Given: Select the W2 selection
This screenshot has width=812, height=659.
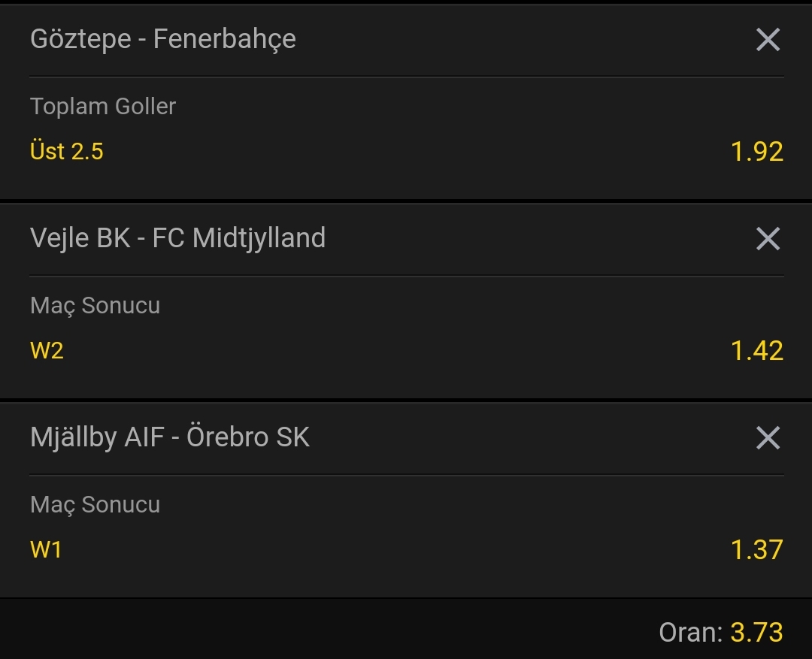Looking at the screenshot, I should click(47, 350).
